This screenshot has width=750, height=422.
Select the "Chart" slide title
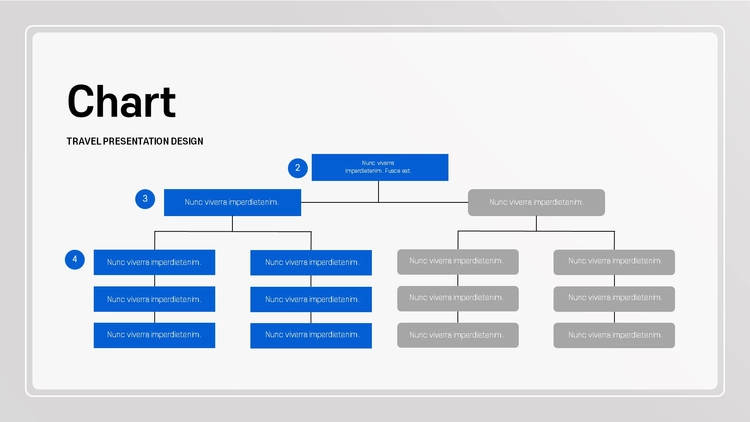coord(121,101)
